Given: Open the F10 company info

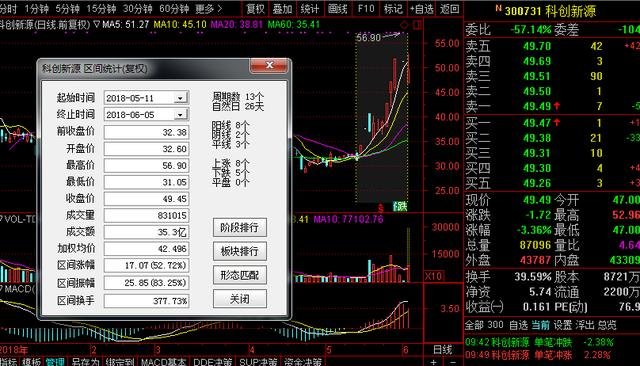Looking at the screenshot, I should 366,9.
